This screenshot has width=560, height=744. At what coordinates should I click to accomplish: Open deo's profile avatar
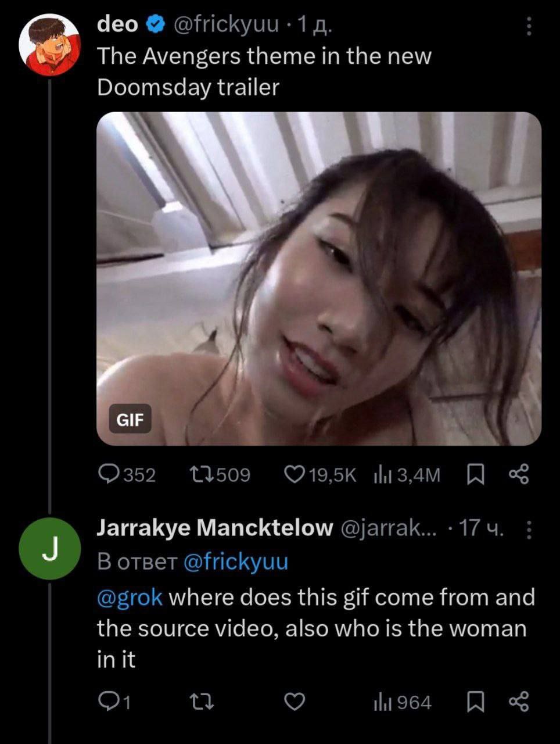click(x=49, y=45)
